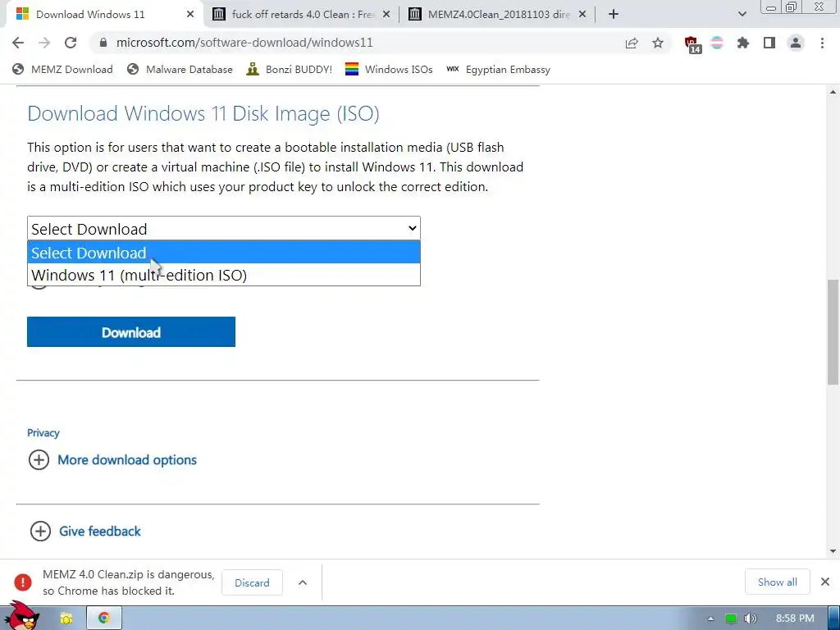Open the Malware Database bookmark
This screenshot has height=630, width=840.
tap(180, 69)
